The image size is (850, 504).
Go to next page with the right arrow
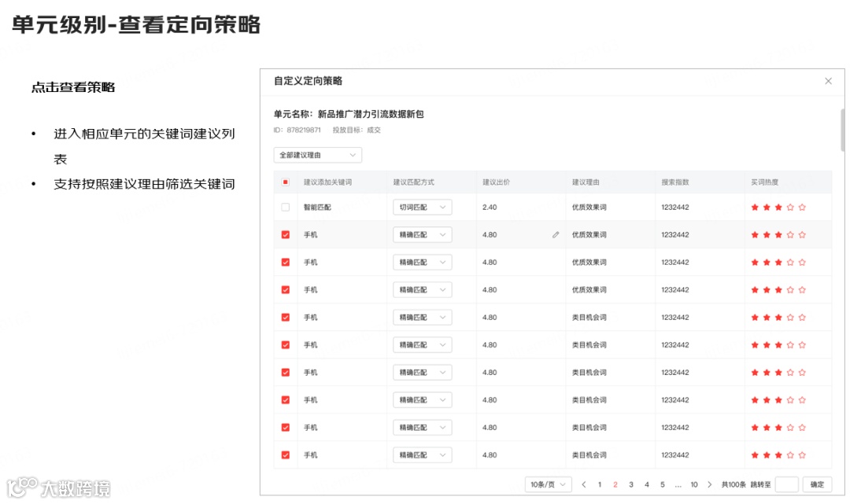[710, 484]
